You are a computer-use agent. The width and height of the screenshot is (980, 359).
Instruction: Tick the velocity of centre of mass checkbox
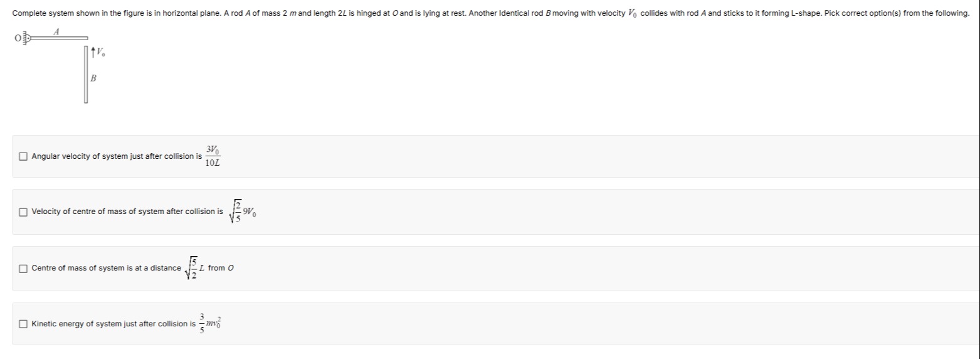(x=23, y=212)
